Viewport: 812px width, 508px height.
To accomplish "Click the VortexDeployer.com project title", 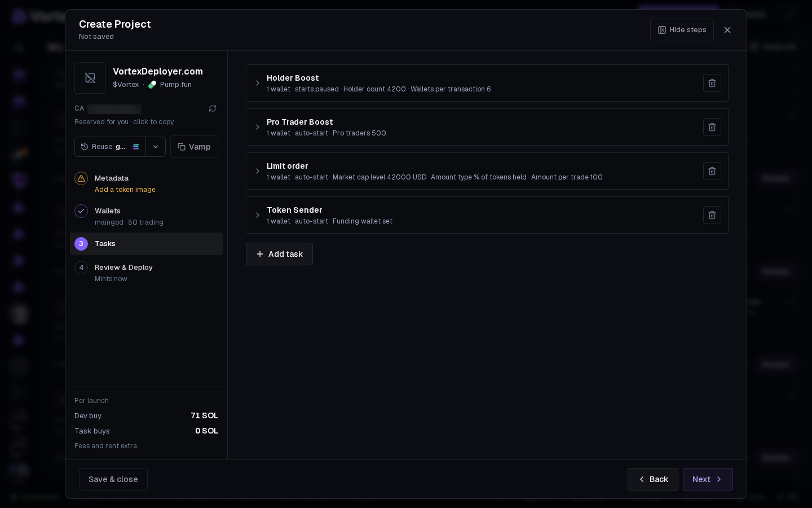I will 158,71.
